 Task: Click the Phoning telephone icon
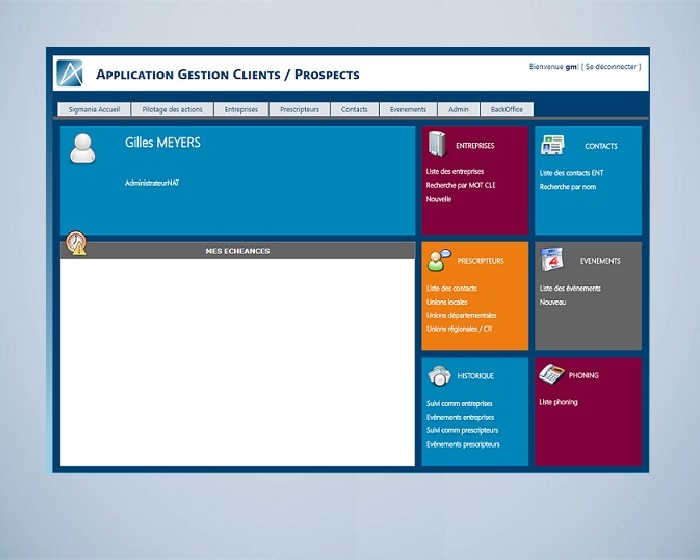click(552, 374)
